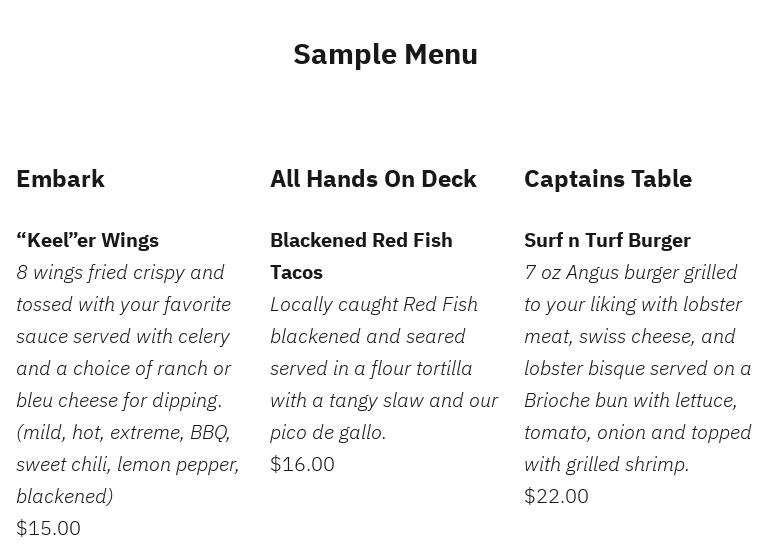Click the "7 oz Angus burger grilled" line

tap(631, 272)
